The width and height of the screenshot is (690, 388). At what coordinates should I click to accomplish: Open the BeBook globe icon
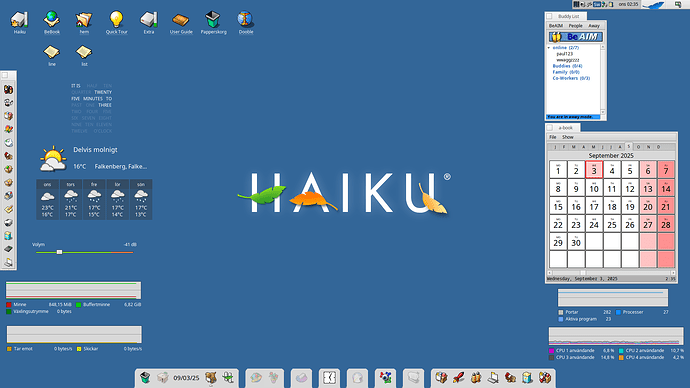[51, 19]
